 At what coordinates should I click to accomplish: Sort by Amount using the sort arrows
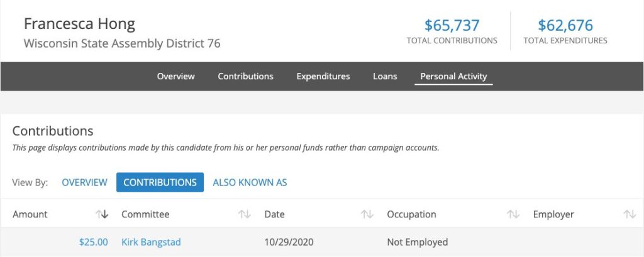[x=102, y=214]
